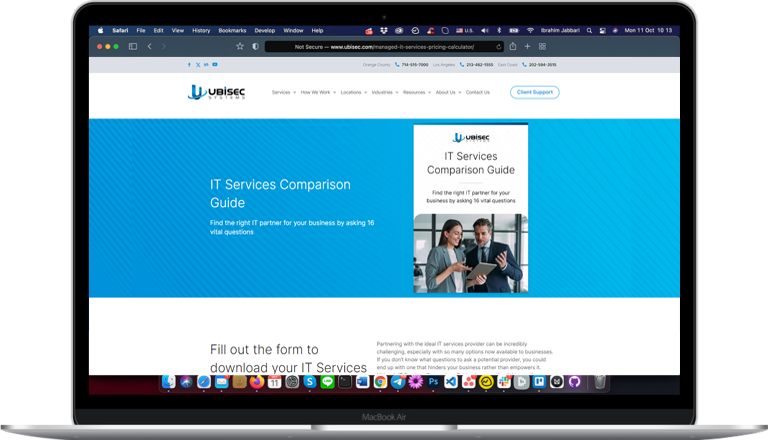Image resolution: width=768 pixels, height=440 pixels.
Task: Reload the page with the refresh icon
Action: tap(499, 47)
